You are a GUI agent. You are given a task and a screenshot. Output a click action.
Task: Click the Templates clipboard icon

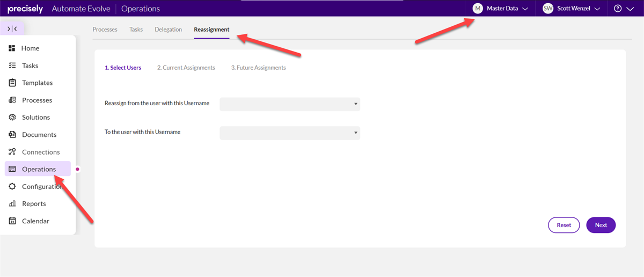(12, 83)
